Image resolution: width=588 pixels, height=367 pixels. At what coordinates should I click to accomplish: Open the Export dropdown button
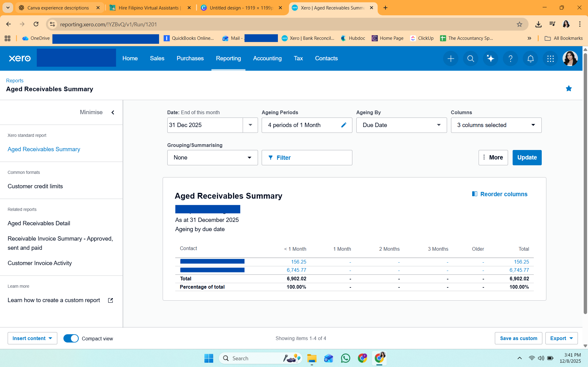tap(561, 338)
